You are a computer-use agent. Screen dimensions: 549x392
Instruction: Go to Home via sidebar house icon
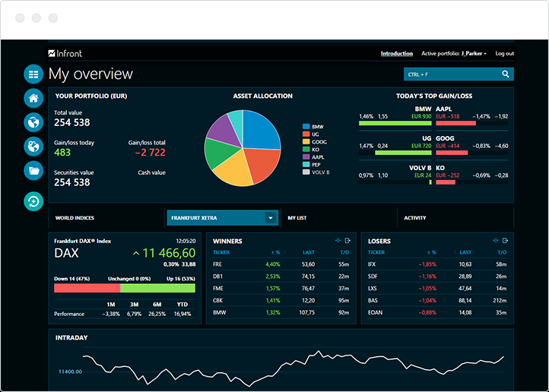tap(33, 98)
